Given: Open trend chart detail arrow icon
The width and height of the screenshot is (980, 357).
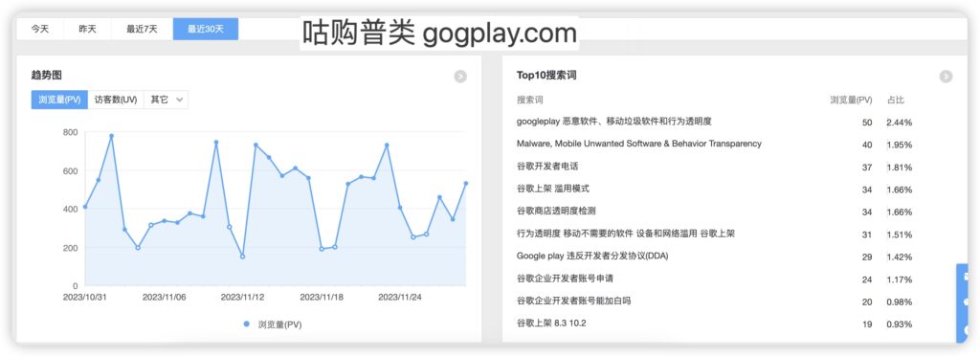Looking at the screenshot, I should tap(460, 77).
